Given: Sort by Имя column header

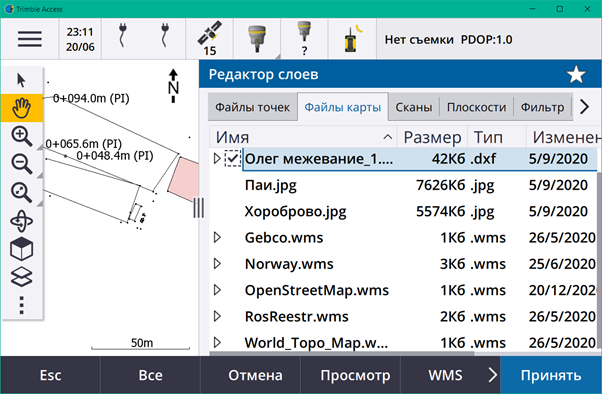Looking at the screenshot, I should tap(303, 137).
